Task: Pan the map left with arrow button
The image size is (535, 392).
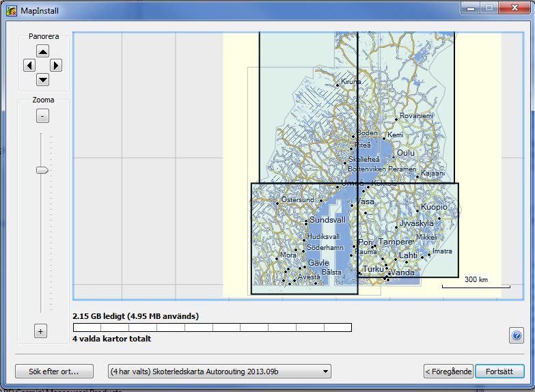Action: tap(29, 66)
